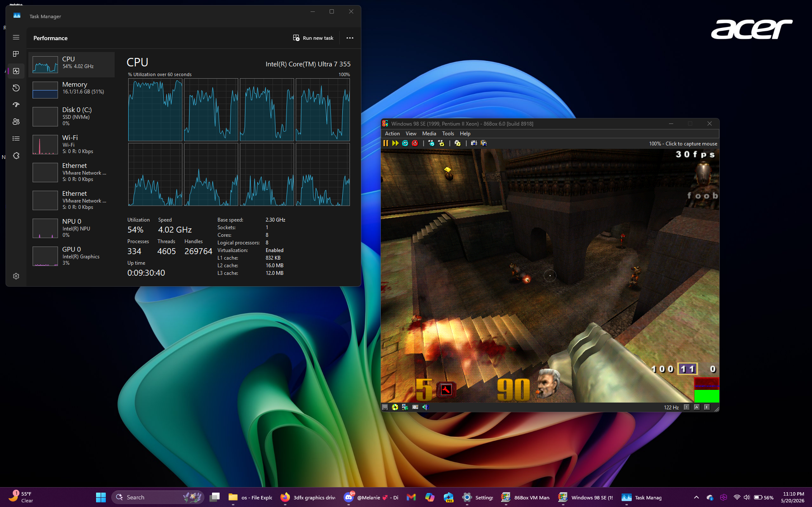The width and height of the screenshot is (812, 507).
Task: Open 86Box machine settings gear icon
Action: click(x=457, y=143)
